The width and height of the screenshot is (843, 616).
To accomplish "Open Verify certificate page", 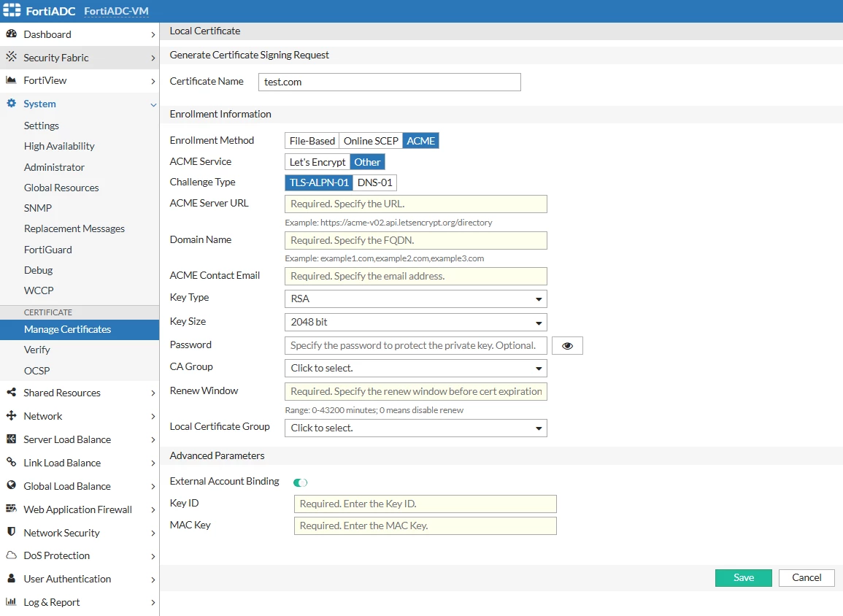I will [36, 350].
